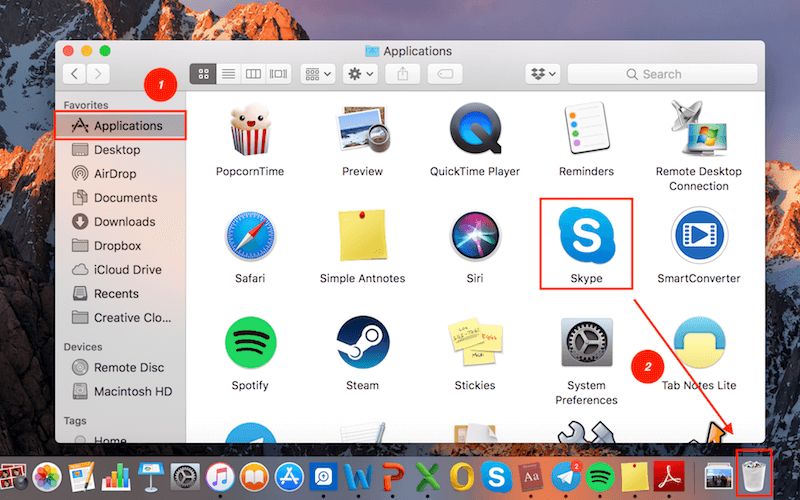This screenshot has height=500, width=800.
Task: Open the pictures stack in the Dock
Action: 718,477
